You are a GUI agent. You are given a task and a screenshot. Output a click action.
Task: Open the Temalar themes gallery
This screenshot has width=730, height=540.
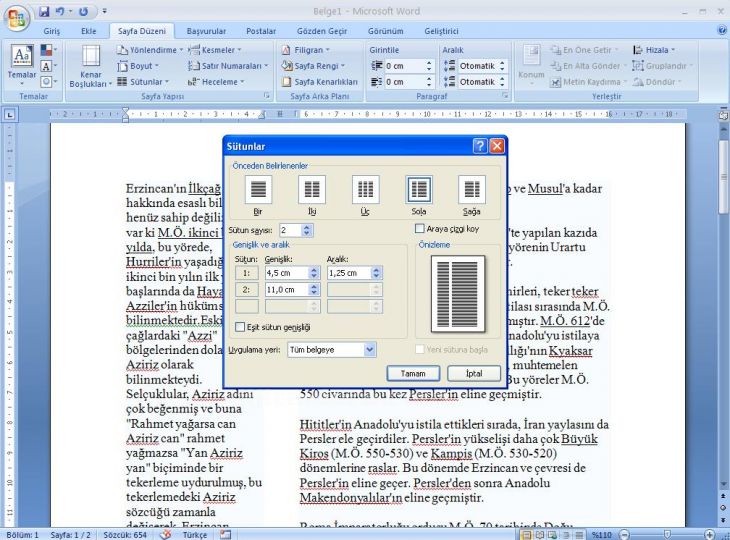click(22, 65)
